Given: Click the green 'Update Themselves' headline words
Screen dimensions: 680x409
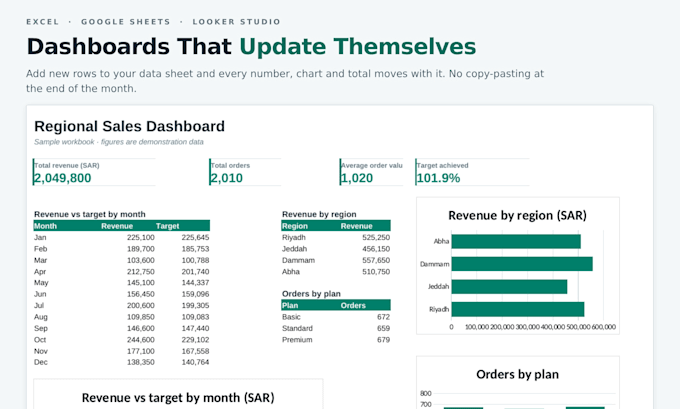Looking at the screenshot, I should (x=358, y=46).
